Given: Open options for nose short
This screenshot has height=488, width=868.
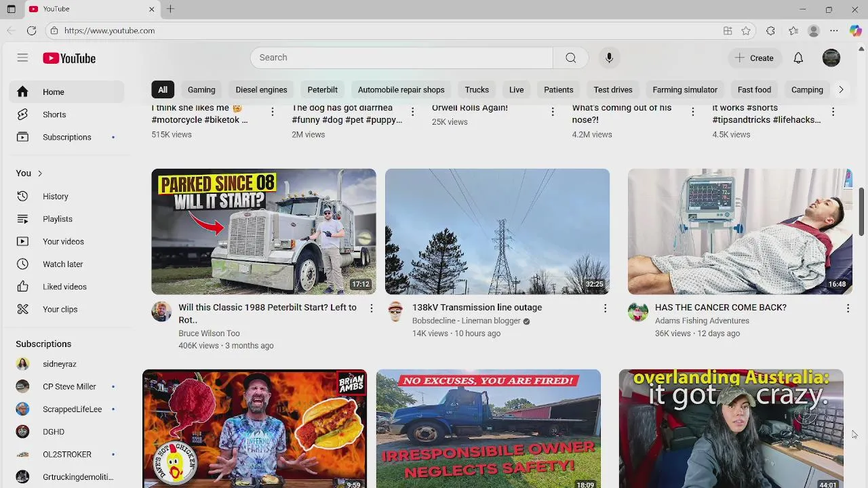Looking at the screenshot, I should [x=692, y=112].
